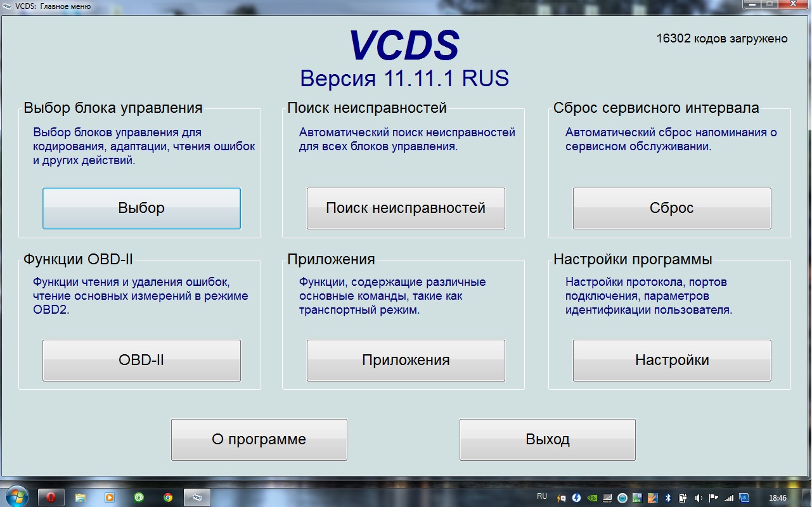The width and height of the screenshot is (812, 507).
Task: Click the Выбор control module button
Action: 141,208
